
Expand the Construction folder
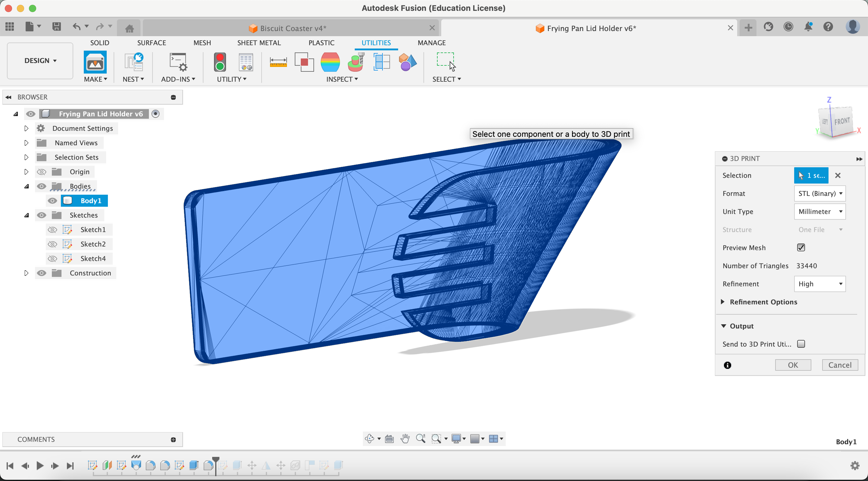[x=25, y=273]
